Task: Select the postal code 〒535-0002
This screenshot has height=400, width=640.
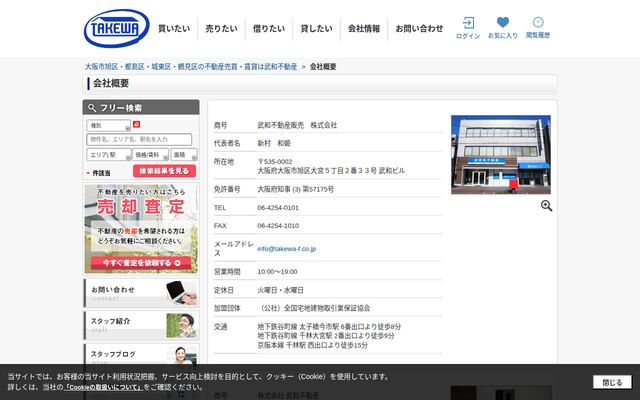Action: click(275, 162)
